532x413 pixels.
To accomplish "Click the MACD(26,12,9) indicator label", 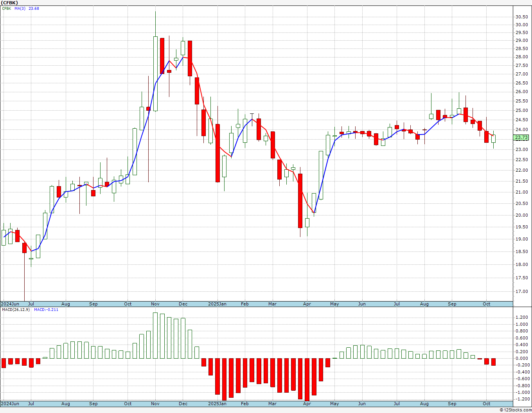I will click(15, 310).
